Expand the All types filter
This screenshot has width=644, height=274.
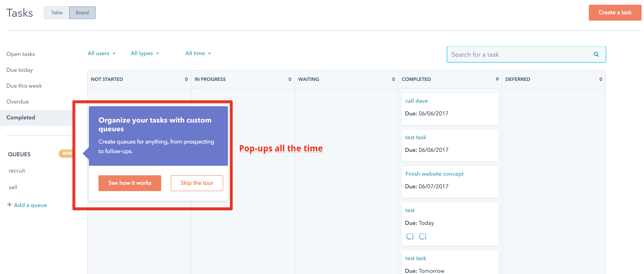pos(145,53)
